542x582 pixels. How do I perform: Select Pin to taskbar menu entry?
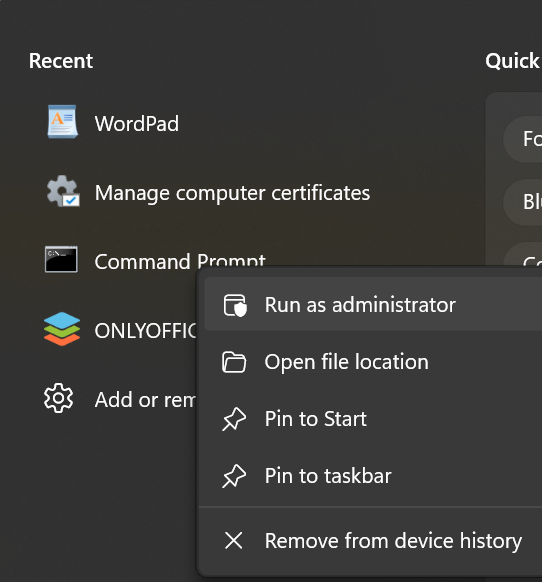point(373,476)
